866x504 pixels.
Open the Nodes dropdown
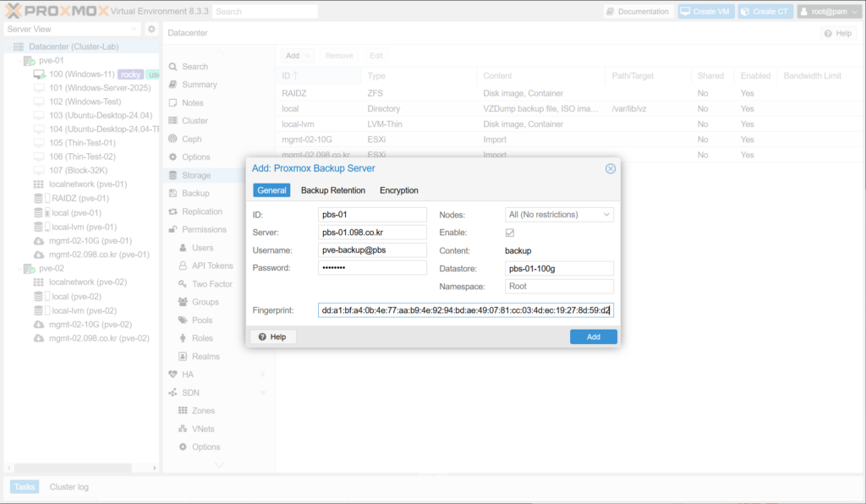(x=606, y=215)
